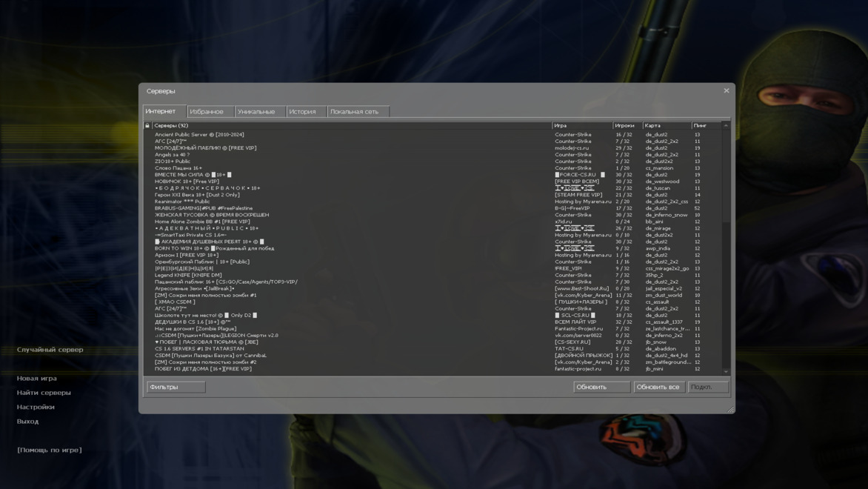Close the Серверы dialog with the X
The image size is (868, 489).
726,91
